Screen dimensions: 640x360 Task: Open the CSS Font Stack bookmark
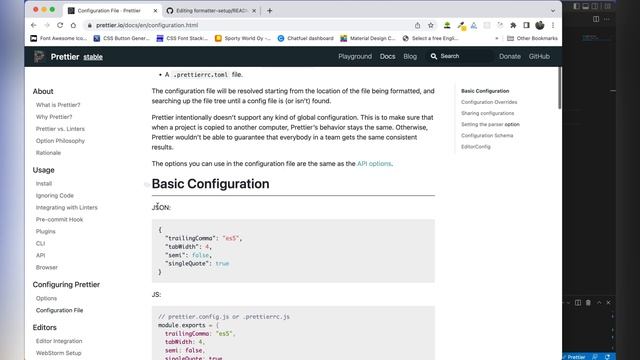(182, 38)
